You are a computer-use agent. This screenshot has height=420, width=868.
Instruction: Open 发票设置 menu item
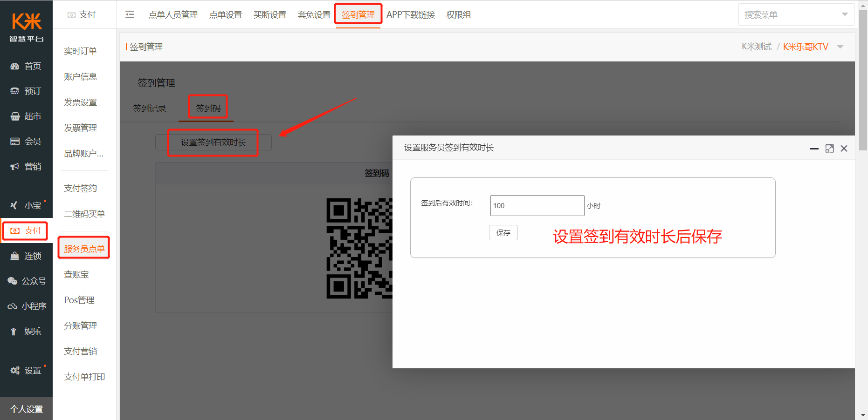(81, 102)
